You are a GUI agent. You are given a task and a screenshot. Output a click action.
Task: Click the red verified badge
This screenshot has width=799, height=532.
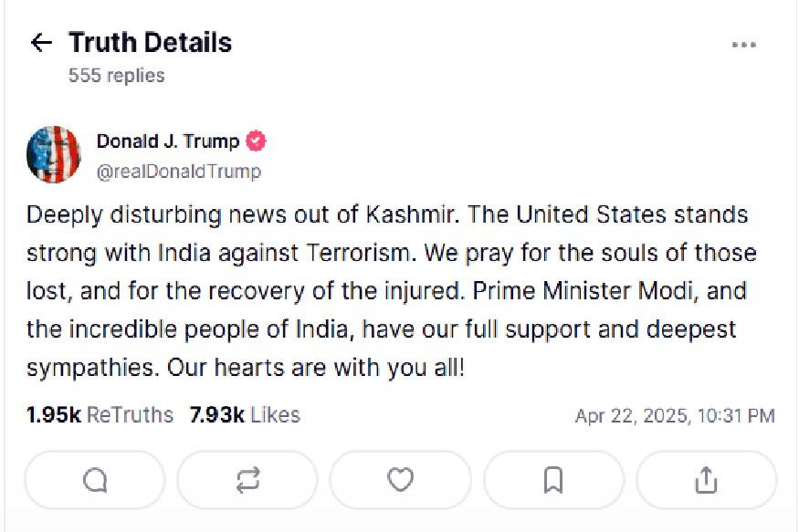[x=257, y=141]
